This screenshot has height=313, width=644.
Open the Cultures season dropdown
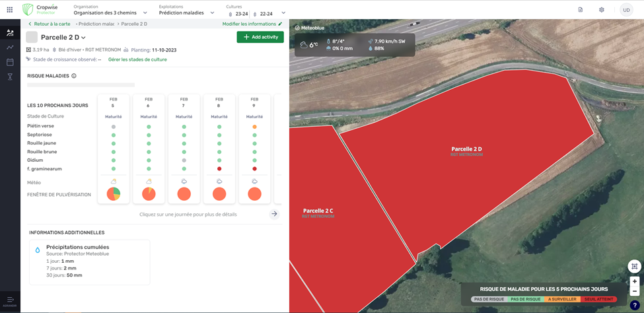[283, 13]
